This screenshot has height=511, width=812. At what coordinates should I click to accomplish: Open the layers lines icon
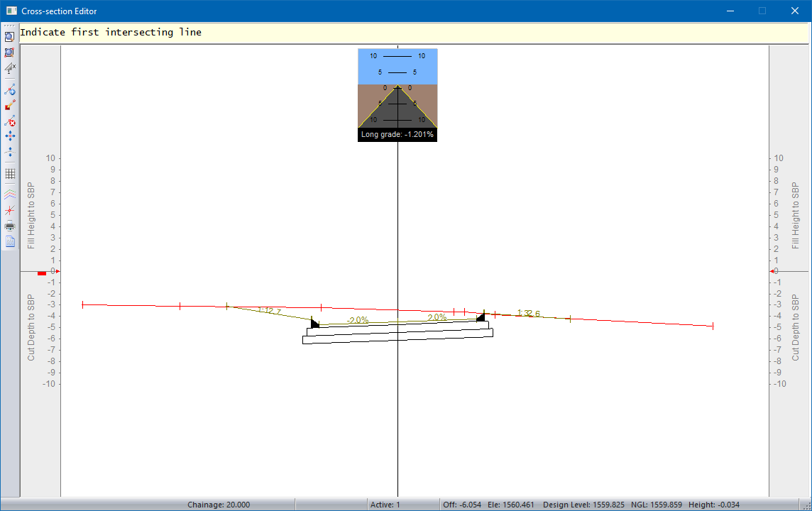click(10, 193)
